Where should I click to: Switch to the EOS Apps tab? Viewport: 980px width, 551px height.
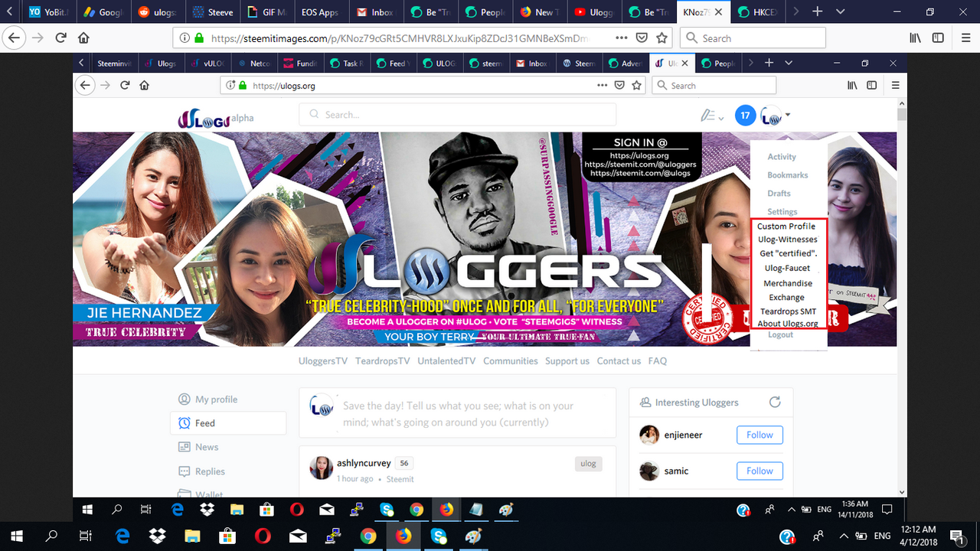pyautogui.click(x=321, y=11)
